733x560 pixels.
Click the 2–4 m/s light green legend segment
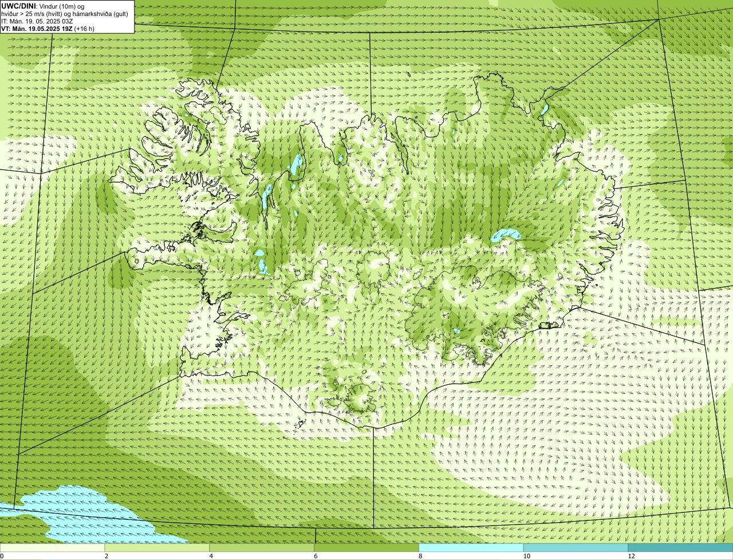point(157,547)
